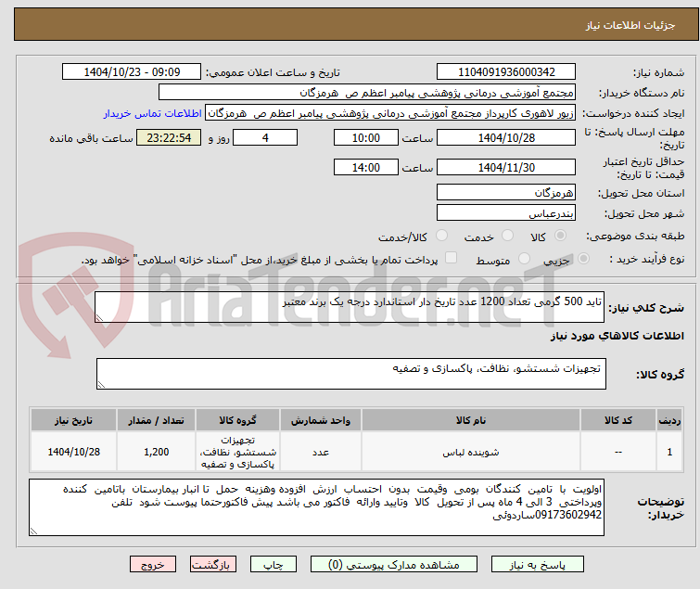Click the deadline time 10:00 field
The height and width of the screenshot is (589, 700).
tap(366, 137)
